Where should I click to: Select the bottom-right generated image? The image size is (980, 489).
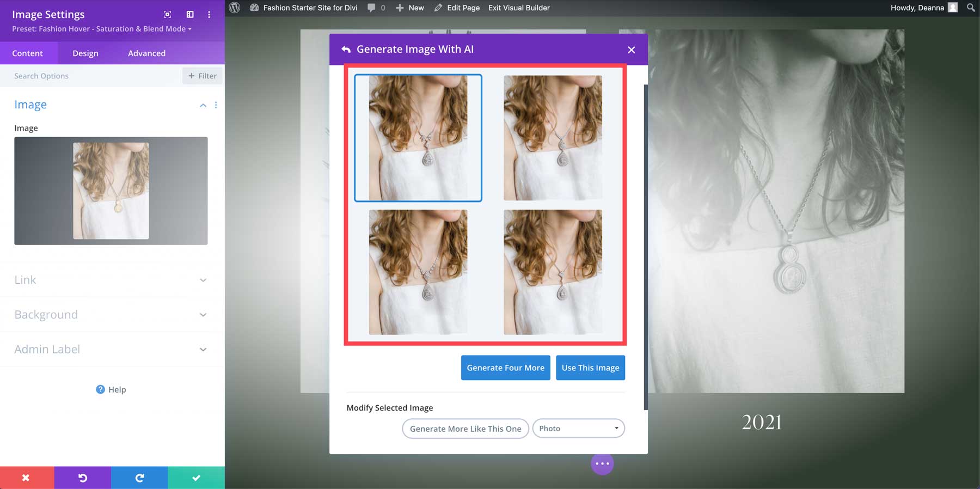tap(553, 272)
